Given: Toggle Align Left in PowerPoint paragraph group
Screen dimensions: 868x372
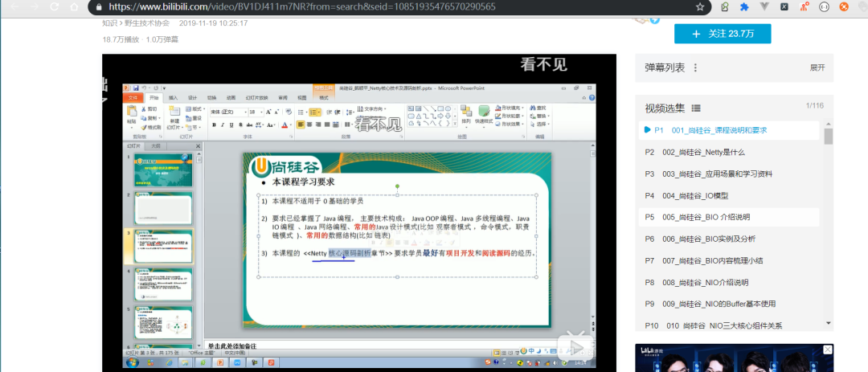Looking at the screenshot, I should tap(301, 125).
